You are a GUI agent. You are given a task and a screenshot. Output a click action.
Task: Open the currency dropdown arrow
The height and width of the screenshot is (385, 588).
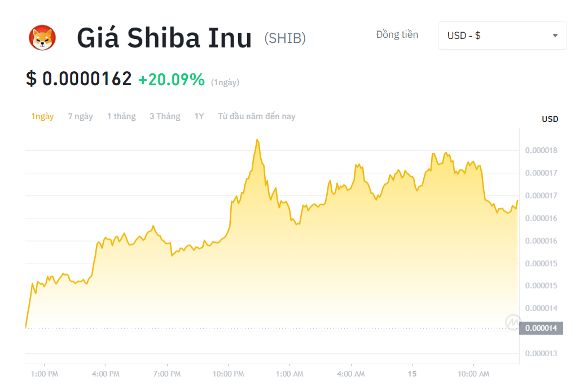[555, 36]
